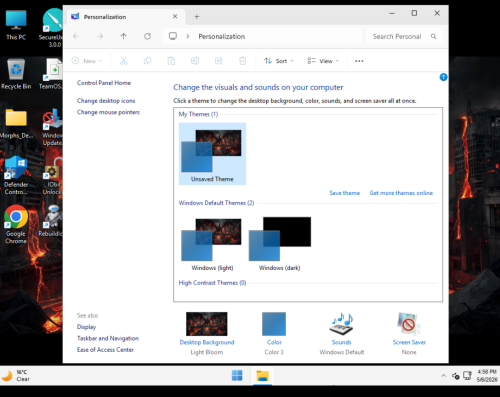500x397 pixels.
Task: Add a new tab with plus
Action: tap(197, 17)
